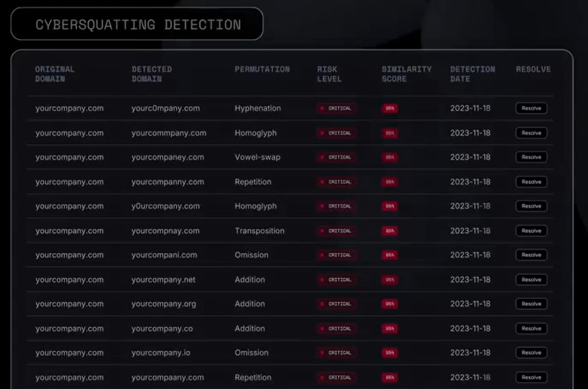588x389 pixels.
Task: Click Resolve on yourcompany.org row
Action: [x=531, y=304]
